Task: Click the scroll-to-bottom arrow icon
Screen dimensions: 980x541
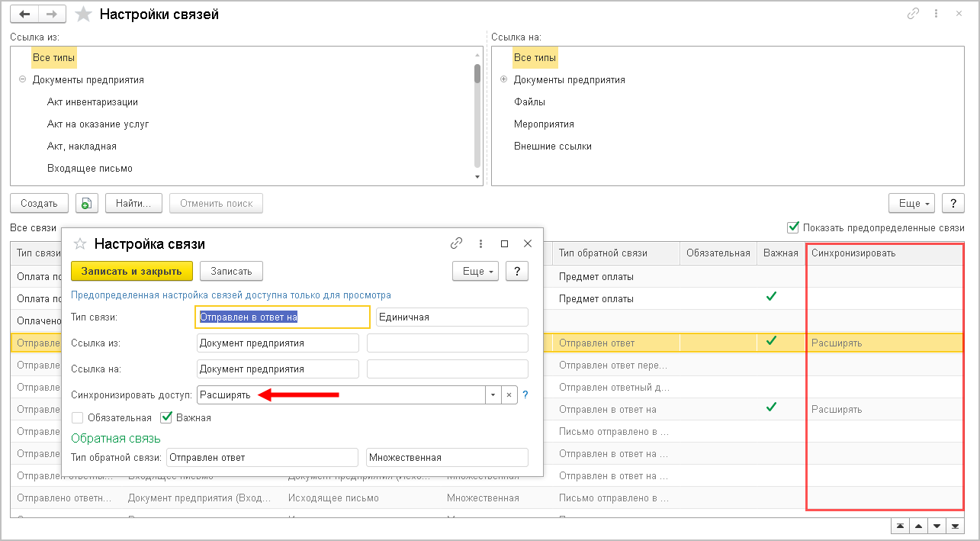Action: point(955,527)
